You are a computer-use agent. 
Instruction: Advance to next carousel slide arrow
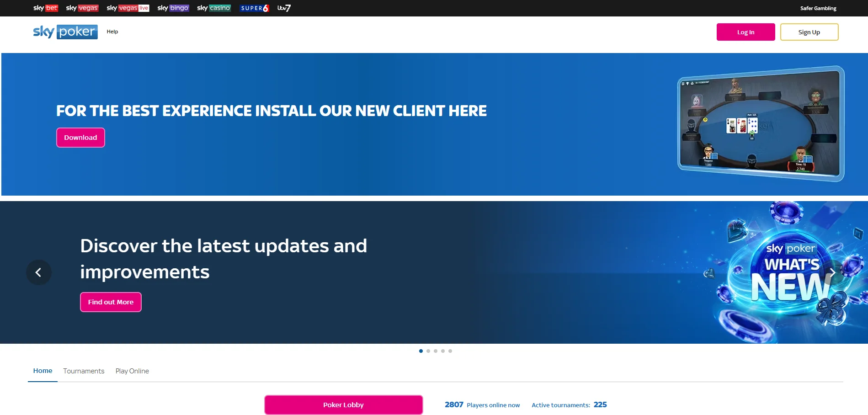tap(832, 272)
